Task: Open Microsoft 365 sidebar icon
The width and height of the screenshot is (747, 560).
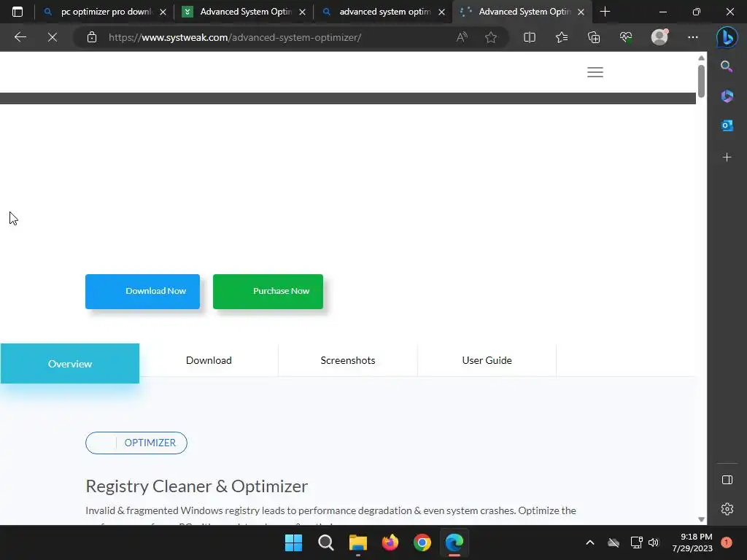Action: tap(727, 96)
